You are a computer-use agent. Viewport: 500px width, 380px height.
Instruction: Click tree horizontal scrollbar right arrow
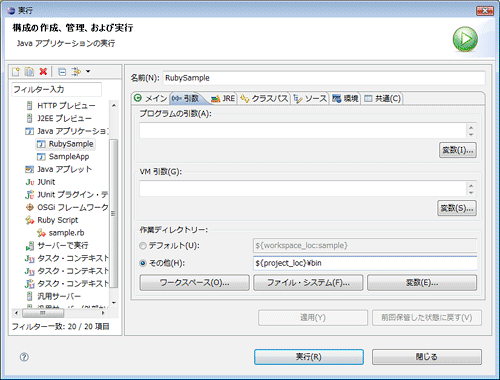(x=103, y=313)
